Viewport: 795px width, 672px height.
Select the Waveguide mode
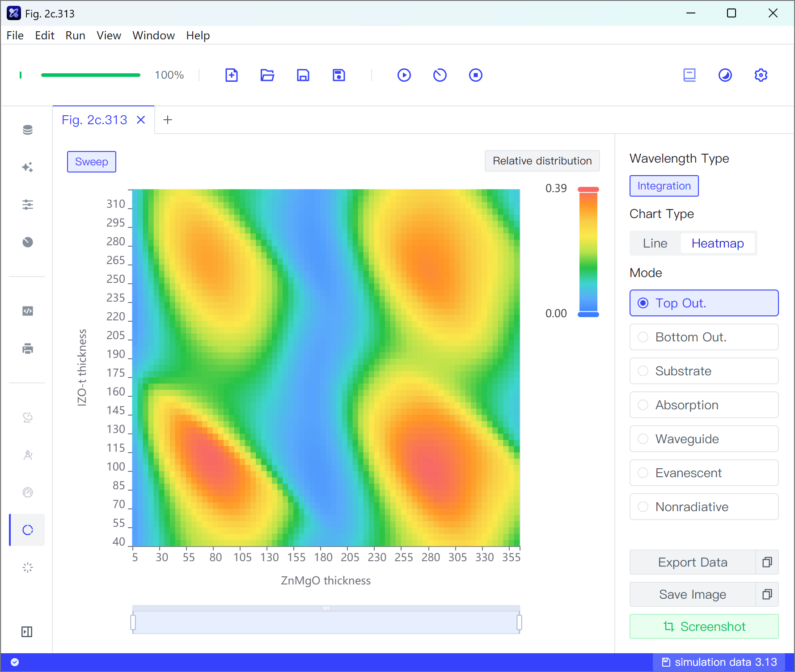704,439
